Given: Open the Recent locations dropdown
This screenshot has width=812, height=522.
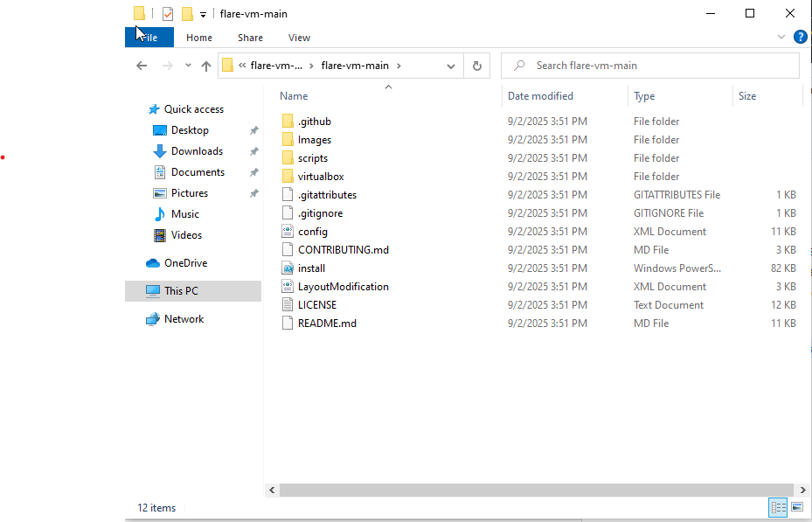Looking at the screenshot, I should (188, 66).
